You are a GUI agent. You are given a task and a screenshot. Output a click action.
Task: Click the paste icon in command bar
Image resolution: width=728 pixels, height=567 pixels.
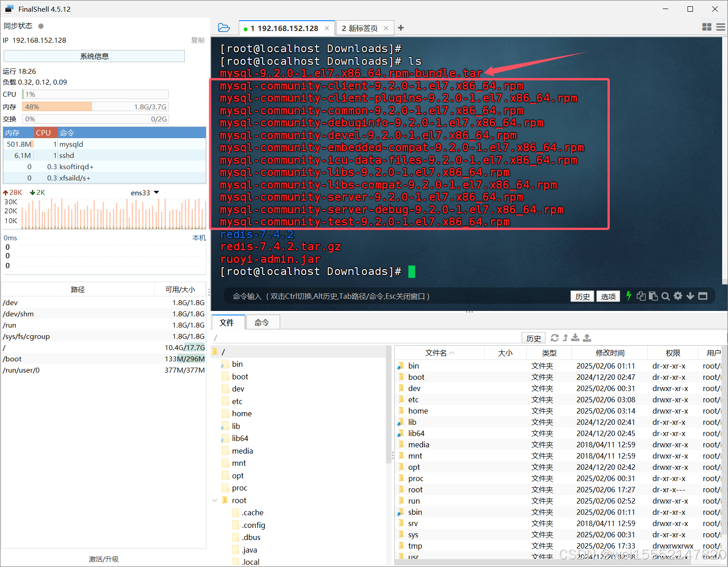(653, 296)
